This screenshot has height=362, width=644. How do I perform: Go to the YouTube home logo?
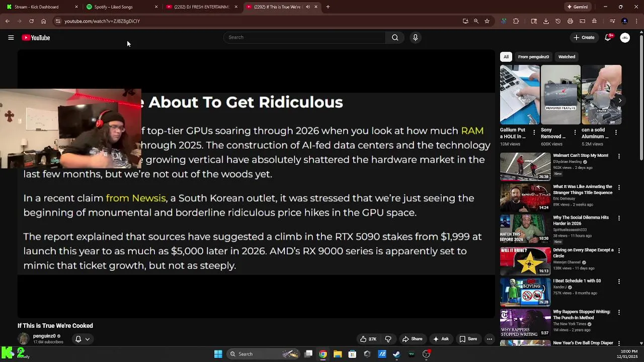click(x=36, y=38)
